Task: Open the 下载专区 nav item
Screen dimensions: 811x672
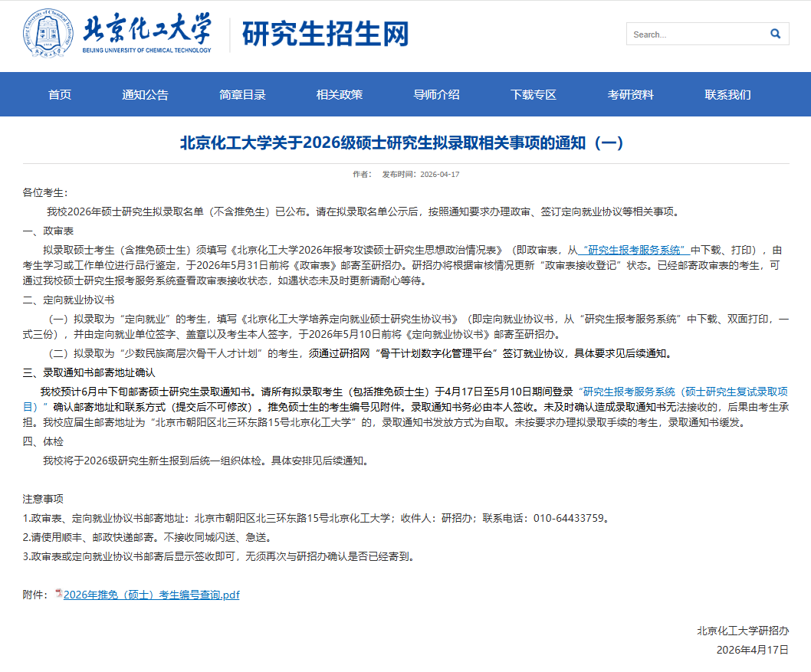Action: [534, 94]
